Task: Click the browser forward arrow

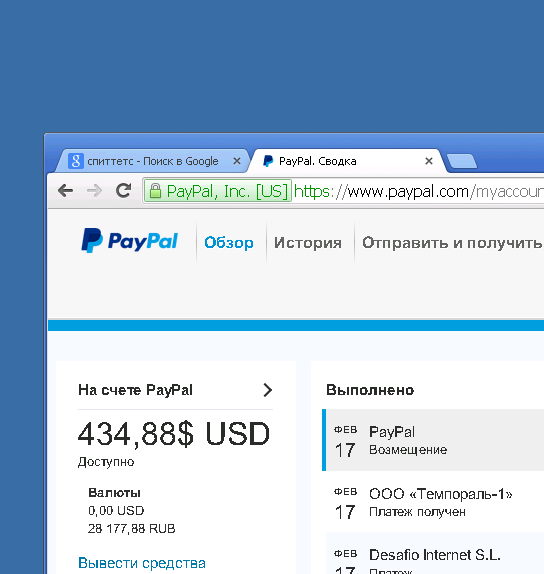Action: (94, 190)
